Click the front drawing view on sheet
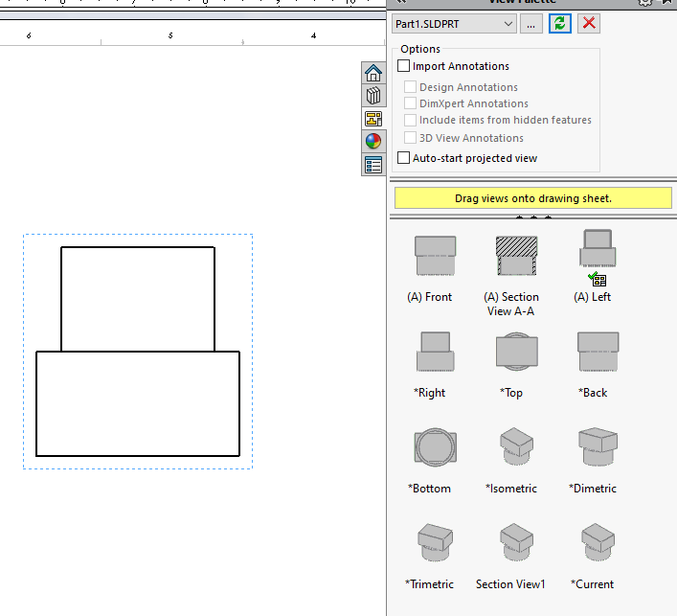This screenshot has width=677, height=616. 138,352
